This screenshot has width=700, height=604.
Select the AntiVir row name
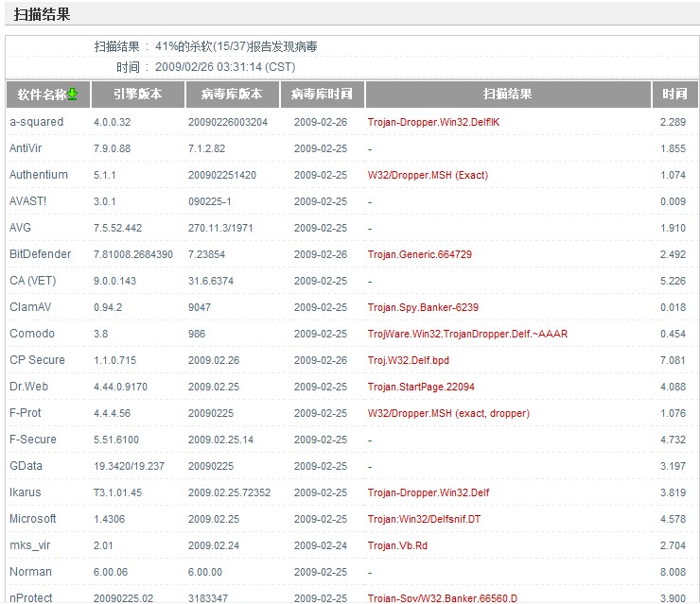[x=26, y=148]
